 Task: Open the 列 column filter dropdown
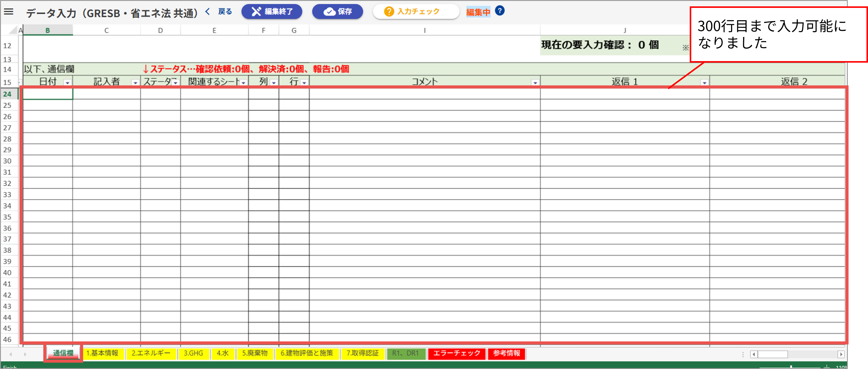coord(274,83)
